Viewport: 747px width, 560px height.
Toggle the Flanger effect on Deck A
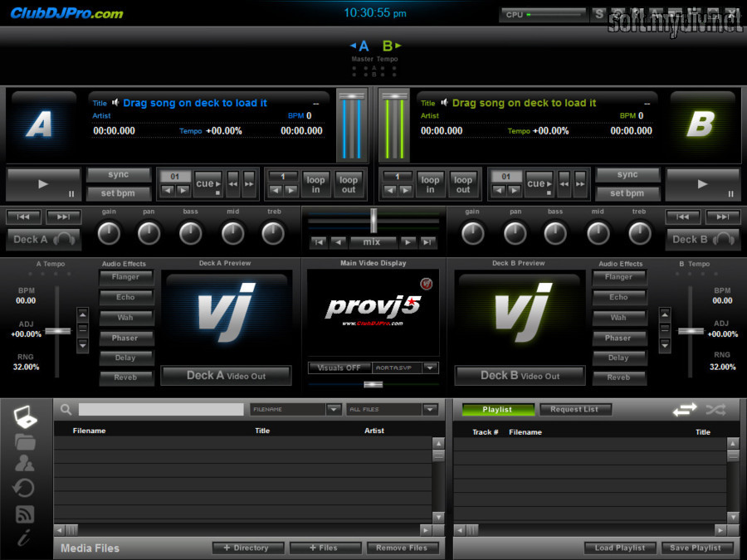click(126, 277)
